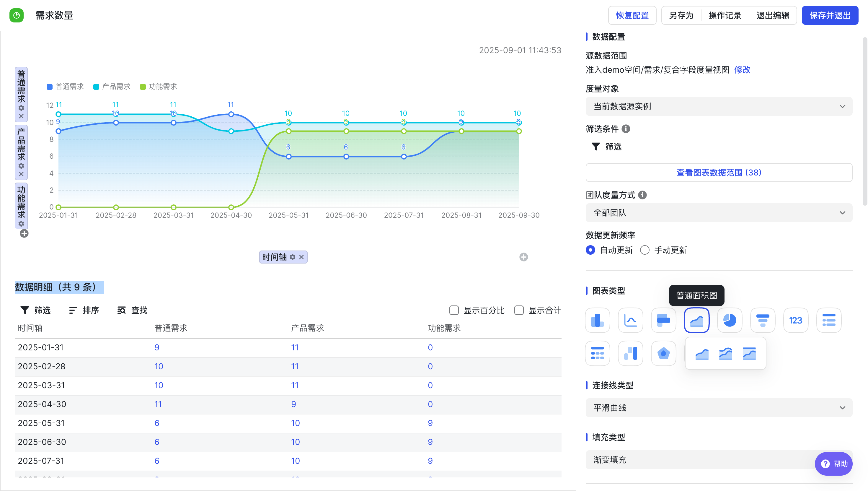Click the info icon beside 团队度量方式

(642, 195)
